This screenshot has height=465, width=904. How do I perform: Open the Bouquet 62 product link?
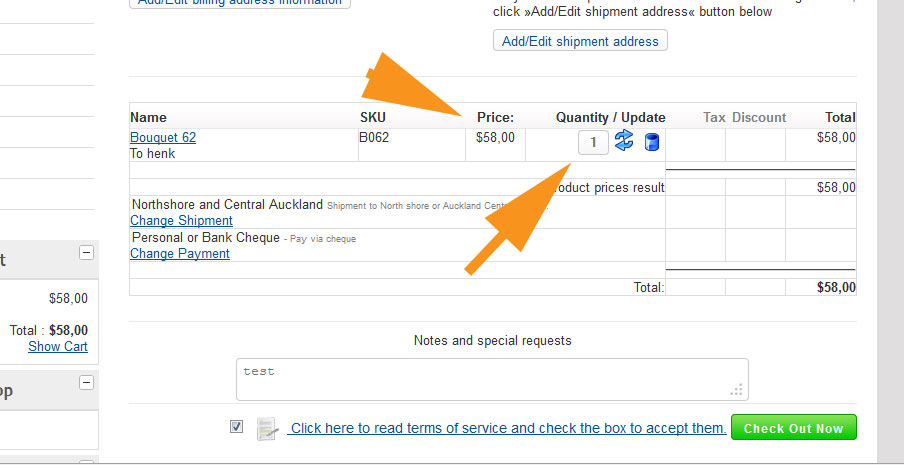(x=163, y=138)
